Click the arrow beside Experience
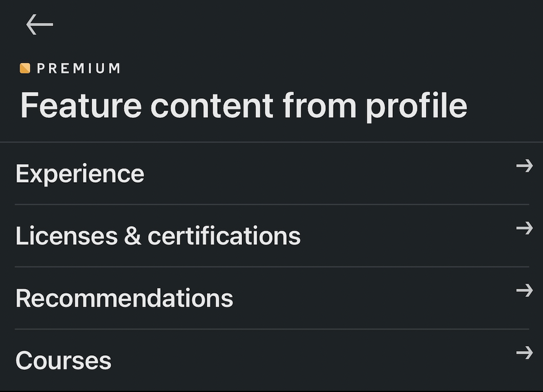 point(524,166)
